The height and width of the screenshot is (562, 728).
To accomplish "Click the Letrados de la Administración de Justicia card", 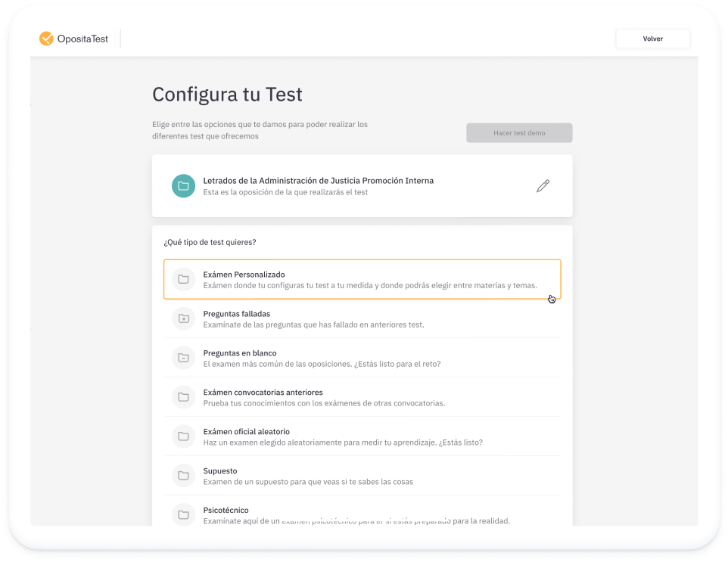I will 362,185.
